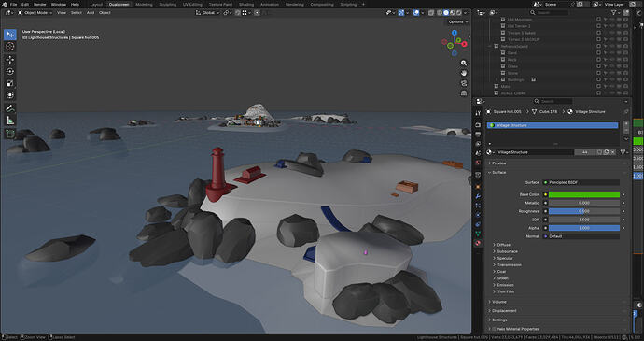Viewport: 644px width, 341px height.
Task: Open the Tool properties tab
Action: 478,113
